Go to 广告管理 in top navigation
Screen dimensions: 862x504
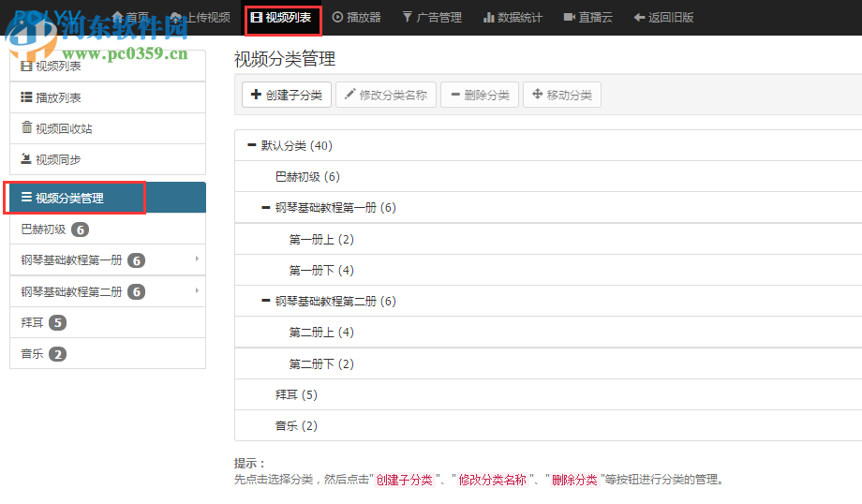432,18
